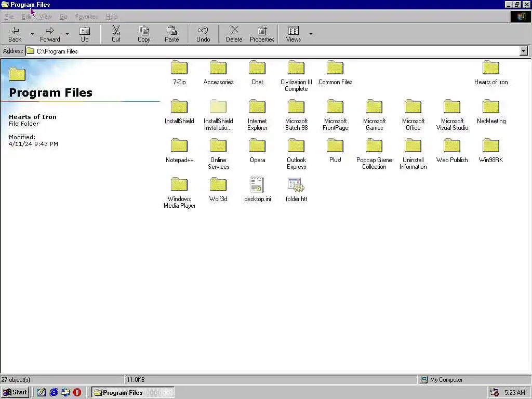Select the desktop.ini file
The width and height of the screenshot is (532, 399).
tap(257, 190)
